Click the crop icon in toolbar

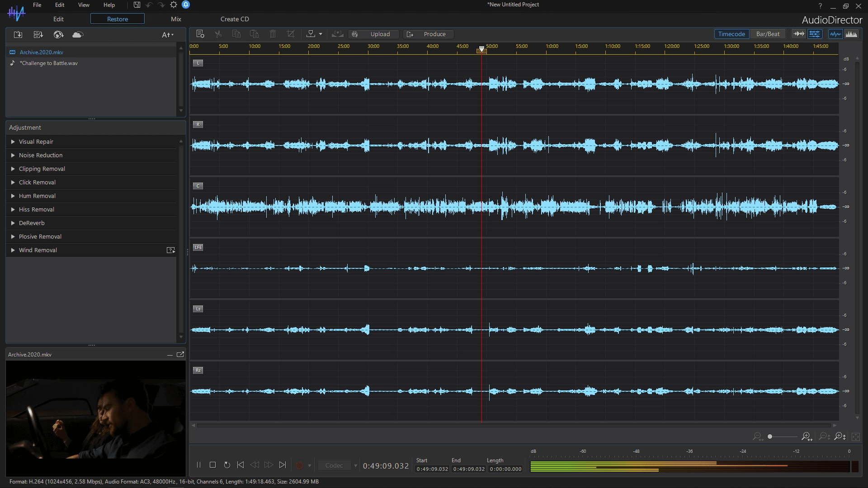[x=291, y=34]
